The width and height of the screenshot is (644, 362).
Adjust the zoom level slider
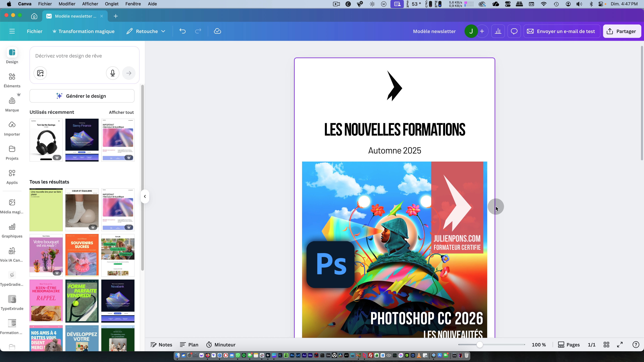479,345
